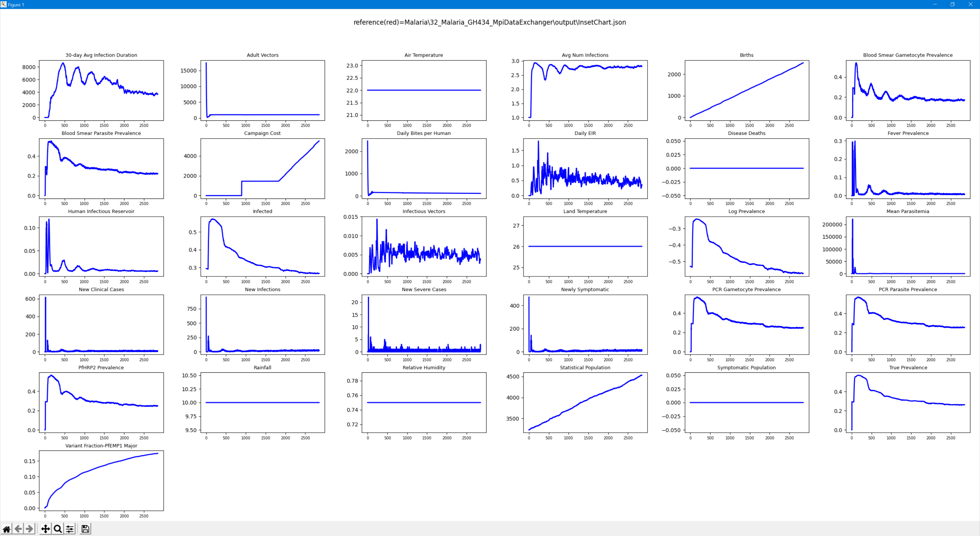The width and height of the screenshot is (980, 536).
Task: Minimize the Figure 1 window
Action: coord(935,4)
